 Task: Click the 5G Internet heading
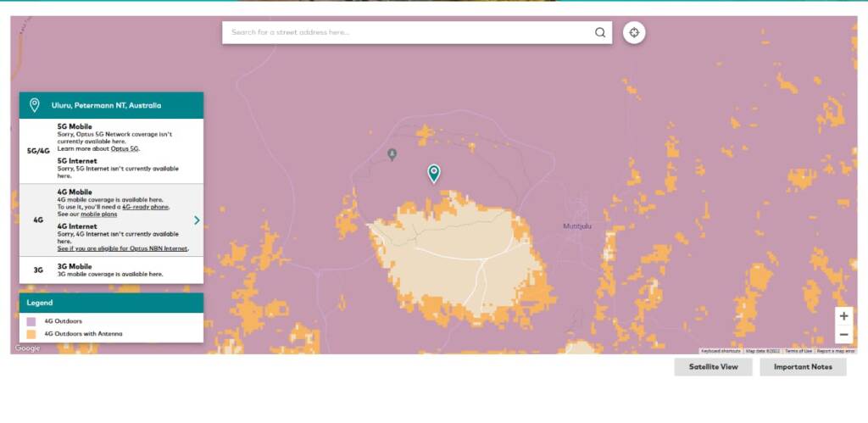[77, 161]
